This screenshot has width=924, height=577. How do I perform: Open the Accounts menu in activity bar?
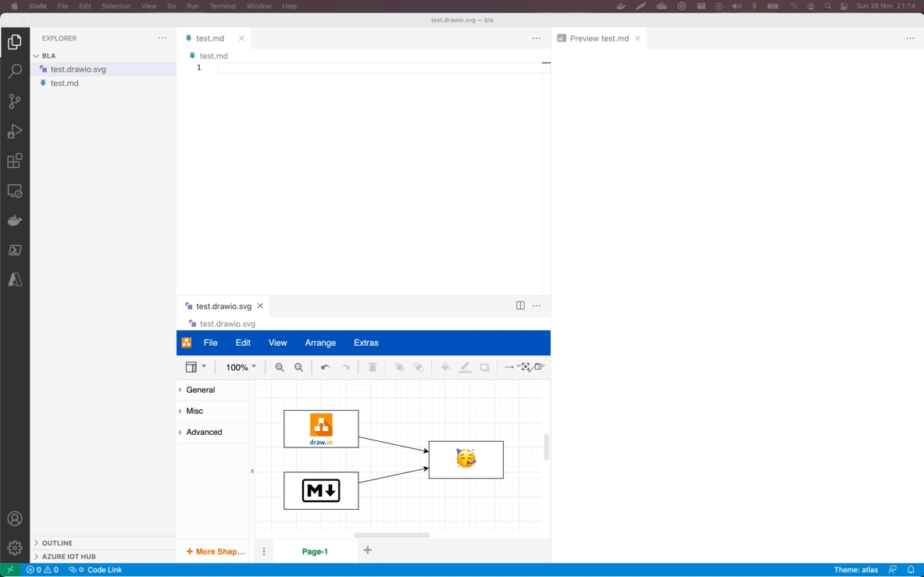pos(15,518)
